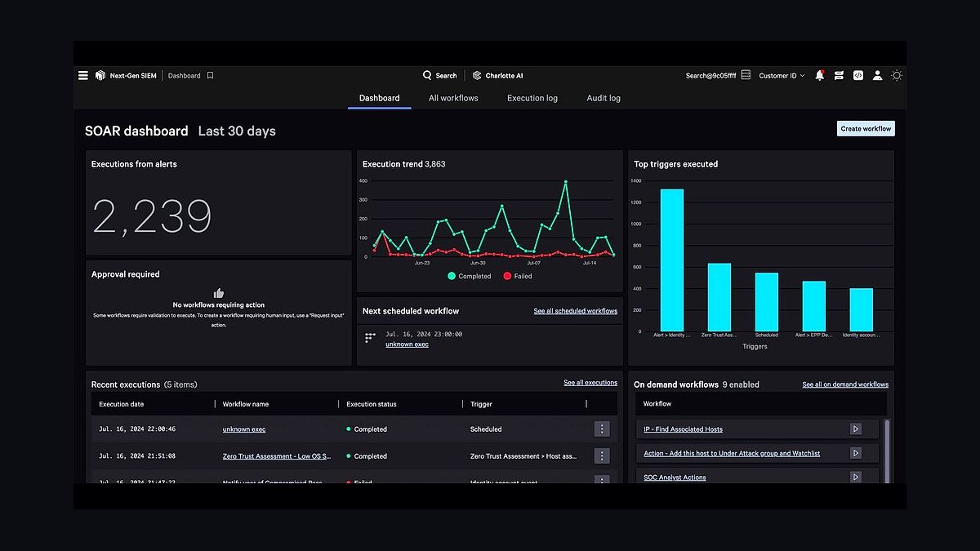Open SOC Analyst Actions link
This screenshot has width=980, height=551.
[675, 478]
